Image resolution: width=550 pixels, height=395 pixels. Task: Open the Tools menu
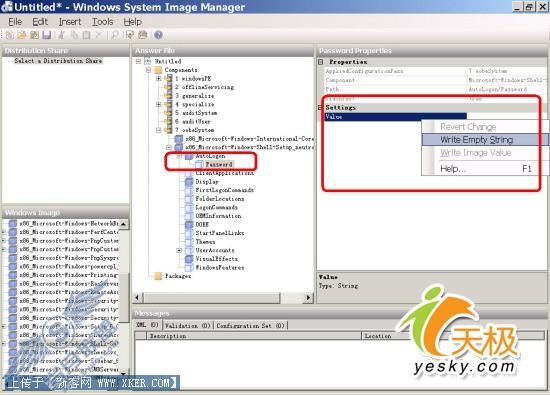click(x=102, y=22)
